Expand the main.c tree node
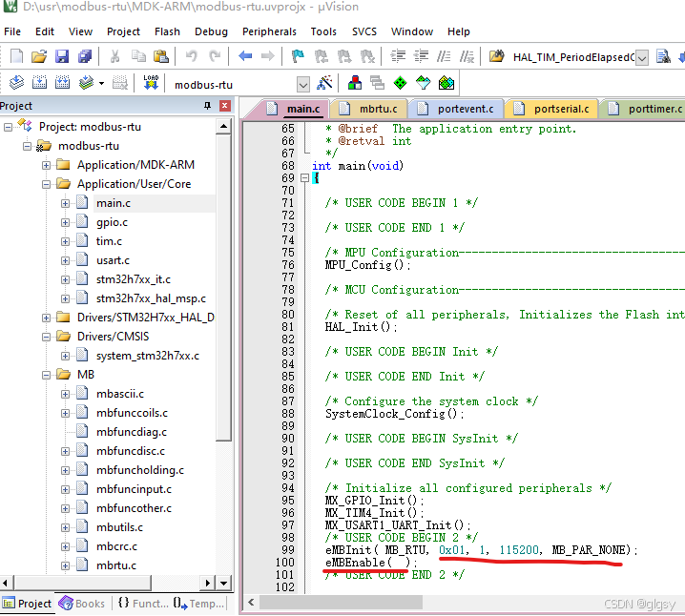 [x=65, y=203]
